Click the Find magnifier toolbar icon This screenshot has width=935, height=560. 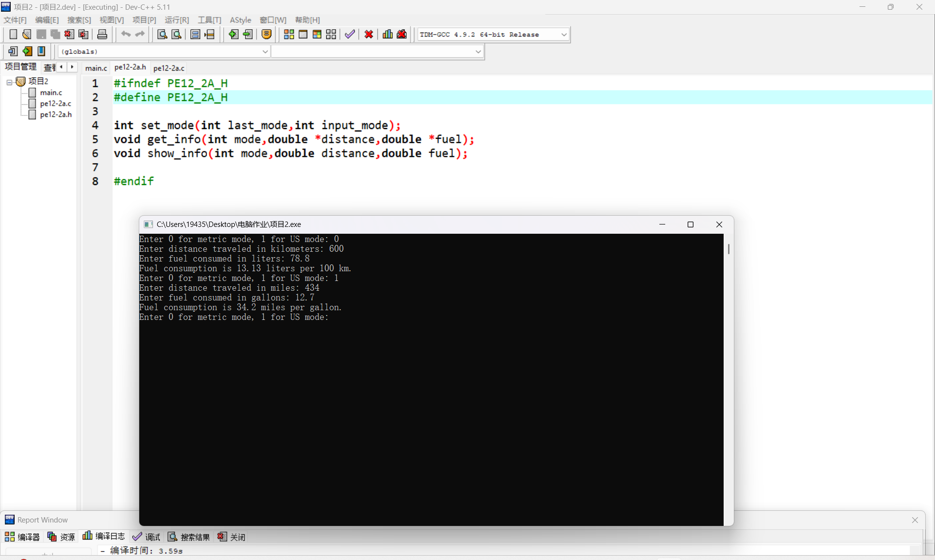(x=162, y=34)
